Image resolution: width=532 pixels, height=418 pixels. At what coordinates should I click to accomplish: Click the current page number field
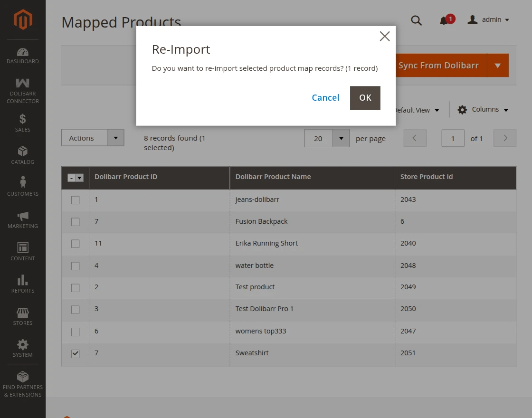[x=453, y=138]
